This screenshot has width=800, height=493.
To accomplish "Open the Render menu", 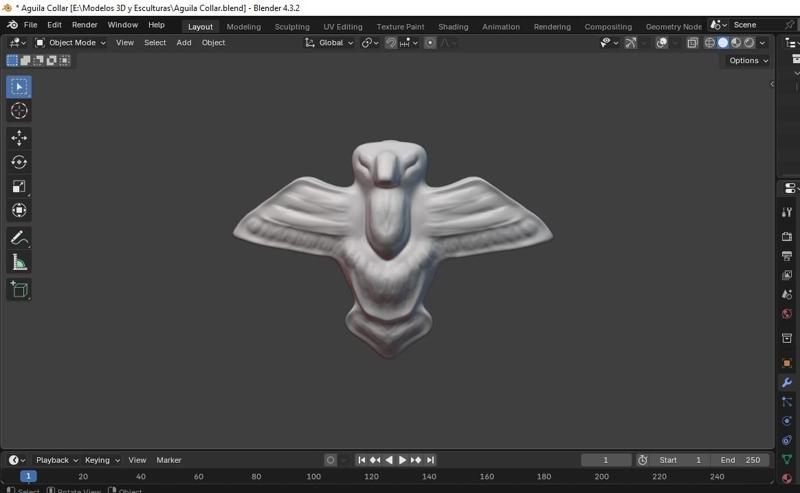I will pyautogui.click(x=84, y=25).
